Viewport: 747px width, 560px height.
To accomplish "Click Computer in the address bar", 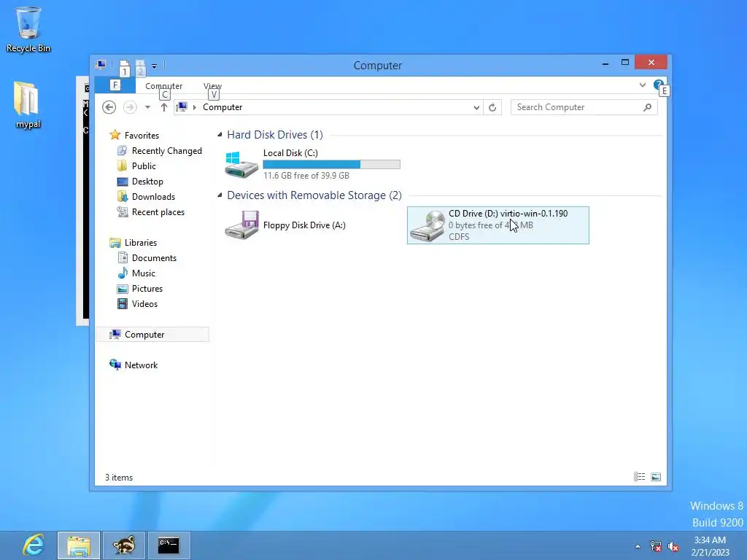I will (x=222, y=107).
